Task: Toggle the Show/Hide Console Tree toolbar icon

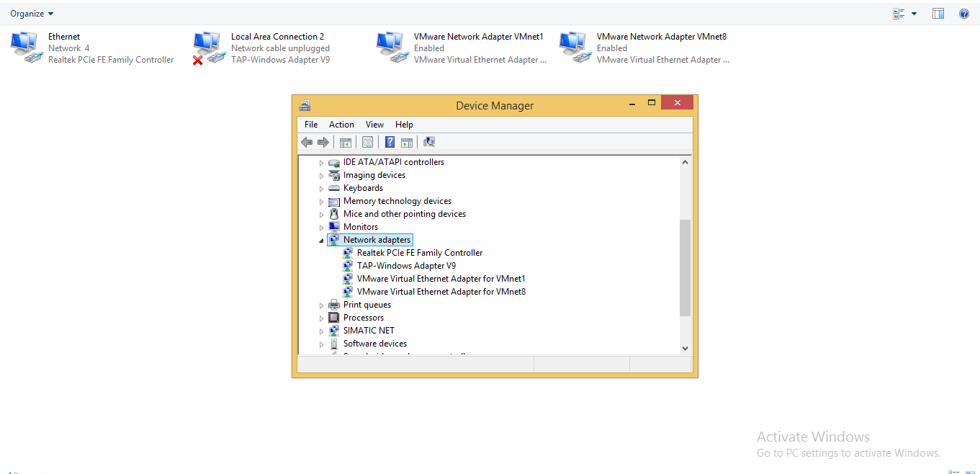Action: pyautogui.click(x=346, y=142)
